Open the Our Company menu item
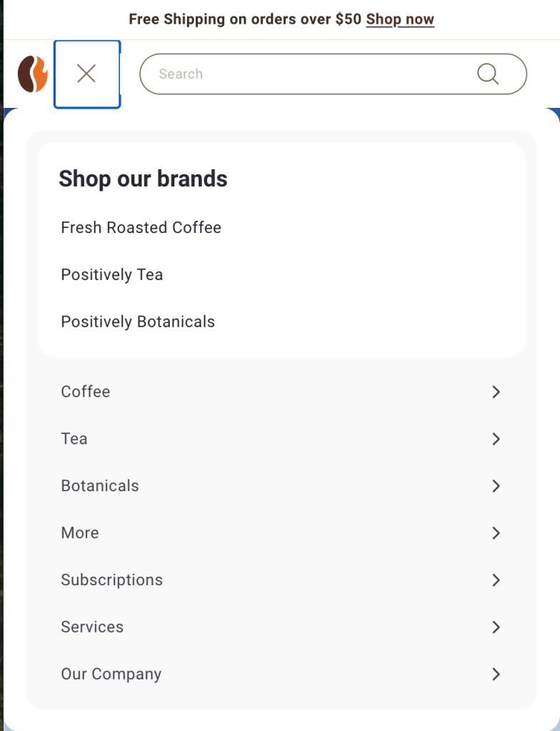Screen dimensions: 560x731 pos(111,674)
